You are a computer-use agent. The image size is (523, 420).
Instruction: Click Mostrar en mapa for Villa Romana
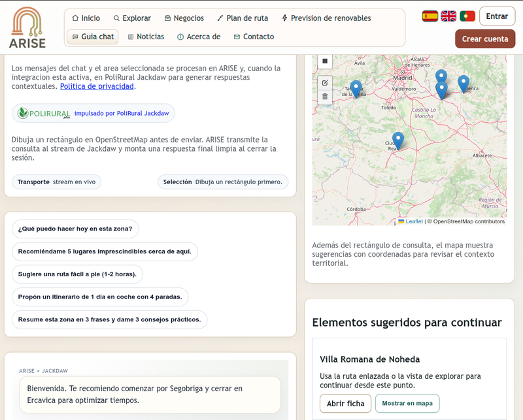[407, 403]
